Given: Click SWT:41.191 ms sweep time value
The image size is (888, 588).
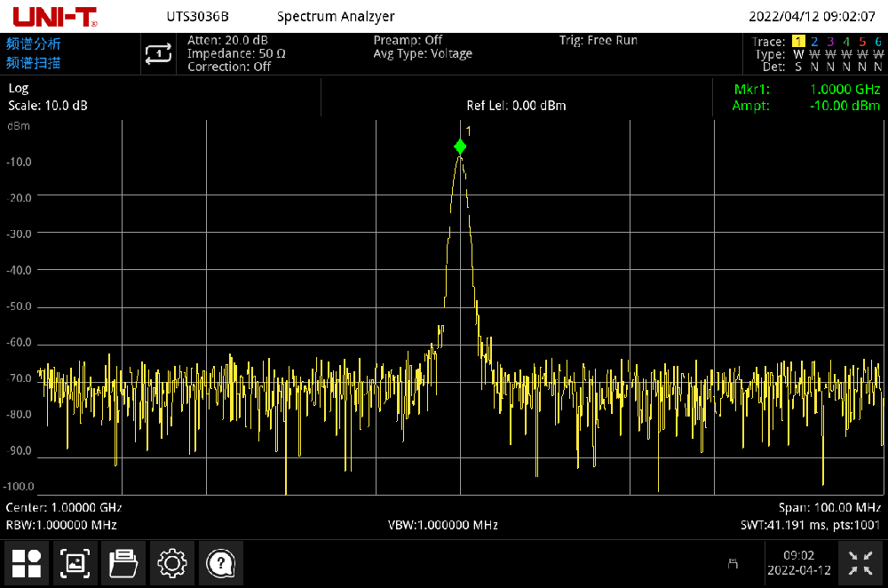Looking at the screenshot, I should (783, 525).
